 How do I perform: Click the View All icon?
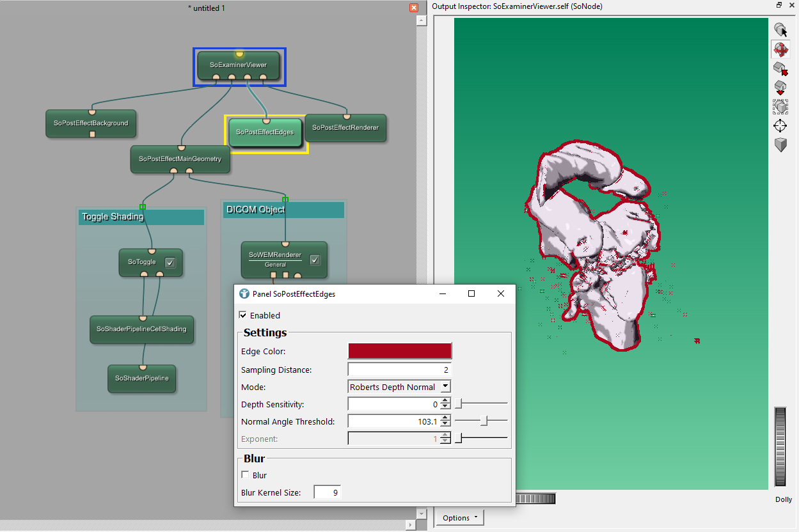[780, 107]
